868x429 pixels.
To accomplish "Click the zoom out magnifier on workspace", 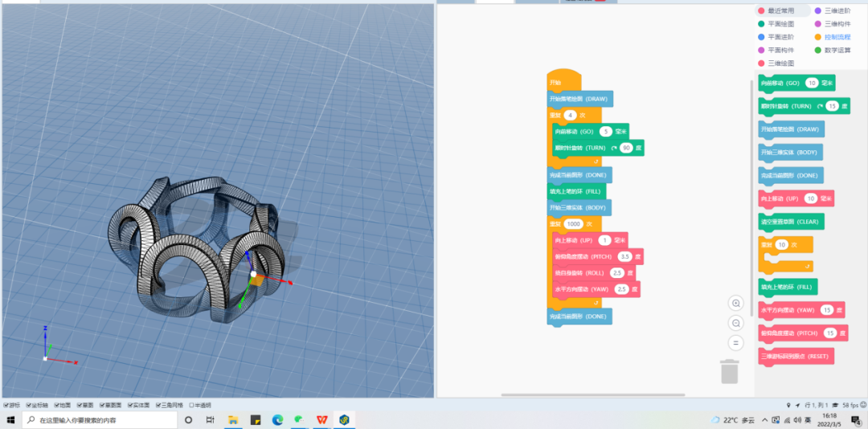I will click(x=735, y=323).
